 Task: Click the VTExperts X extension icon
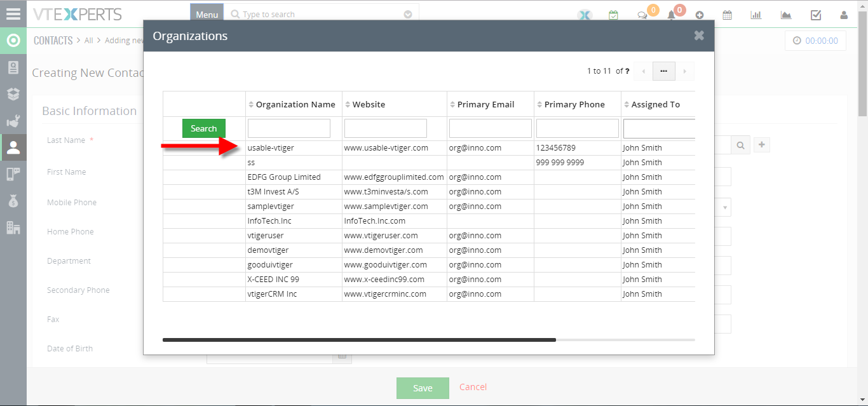(x=585, y=15)
